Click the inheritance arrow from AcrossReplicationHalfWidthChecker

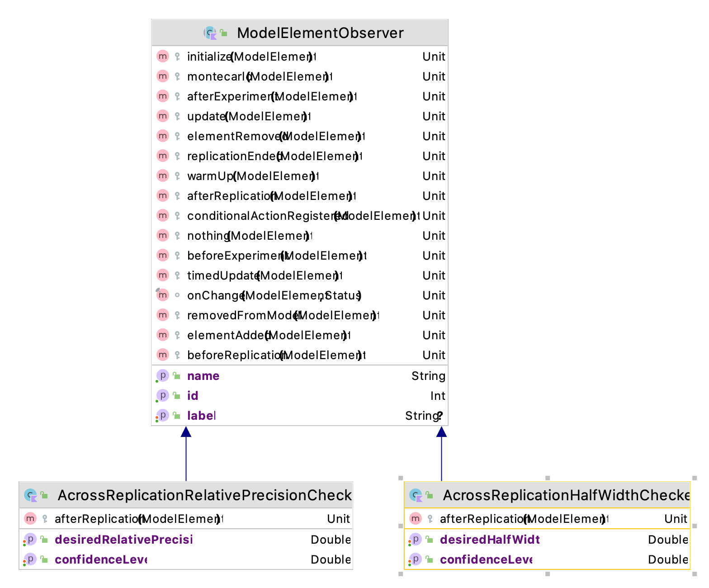coord(442,454)
